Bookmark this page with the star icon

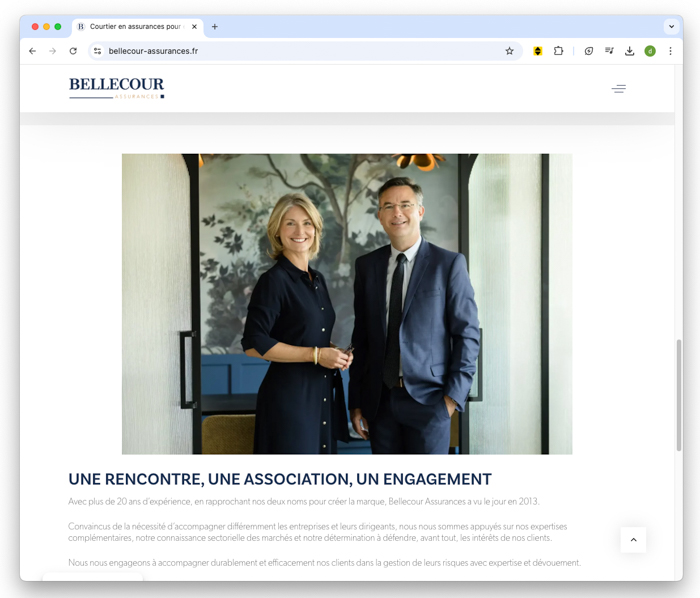(x=509, y=51)
